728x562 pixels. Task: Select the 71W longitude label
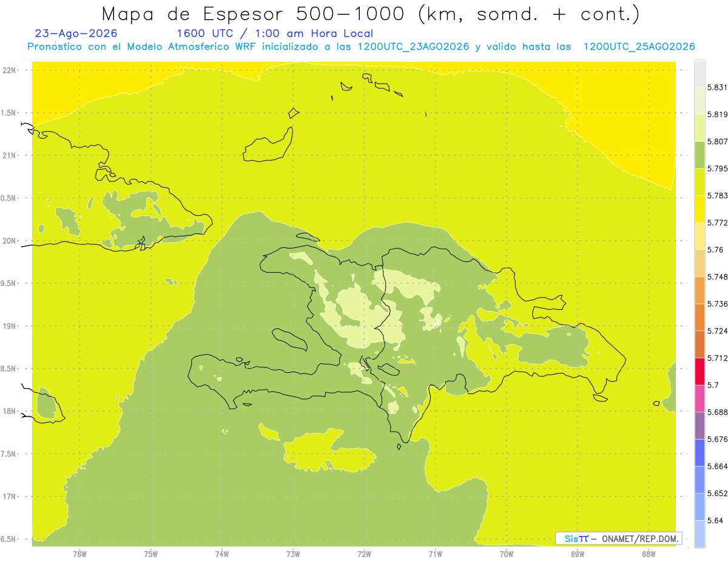click(435, 554)
